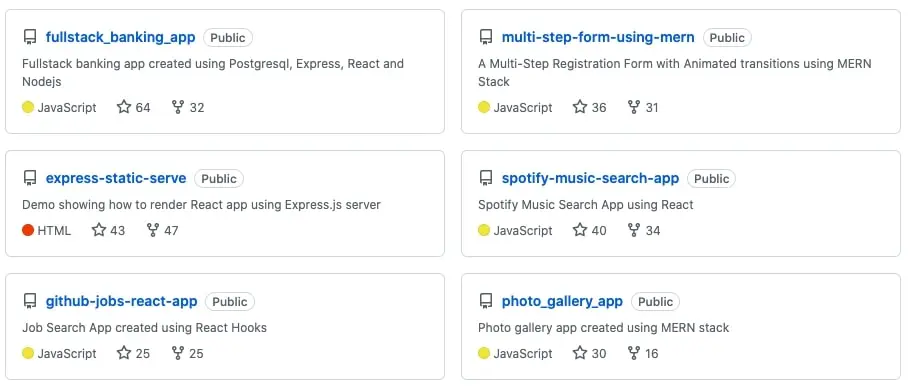Viewport: 908px width, 386px height.
Task: Click the red HTML language dot
Action: point(28,230)
